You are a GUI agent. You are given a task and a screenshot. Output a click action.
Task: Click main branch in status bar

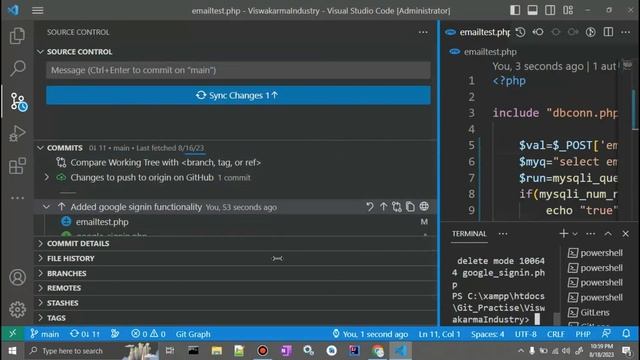pos(44,334)
